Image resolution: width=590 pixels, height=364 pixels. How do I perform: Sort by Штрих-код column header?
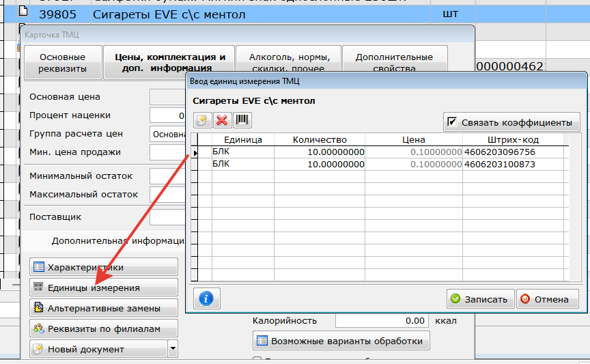(513, 139)
